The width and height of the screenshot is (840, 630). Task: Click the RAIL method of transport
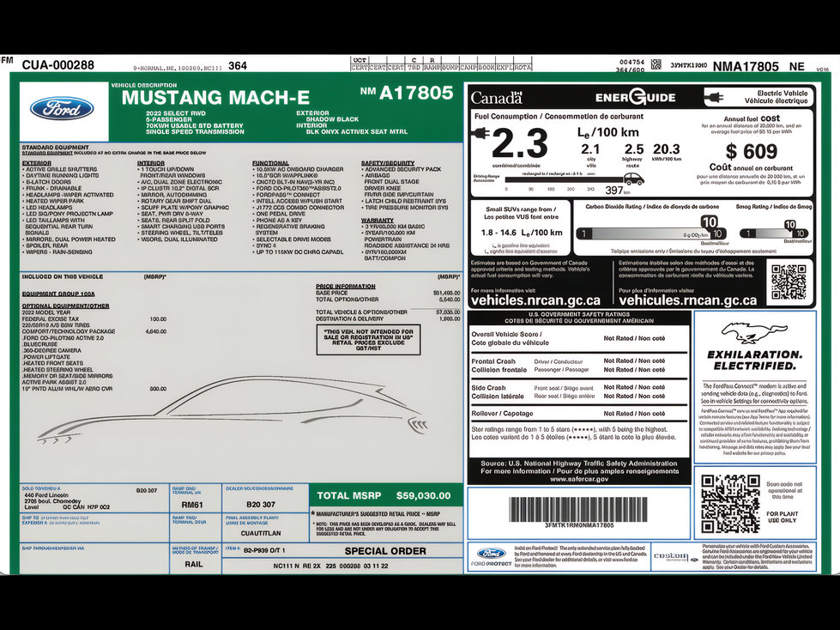[x=194, y=564]
